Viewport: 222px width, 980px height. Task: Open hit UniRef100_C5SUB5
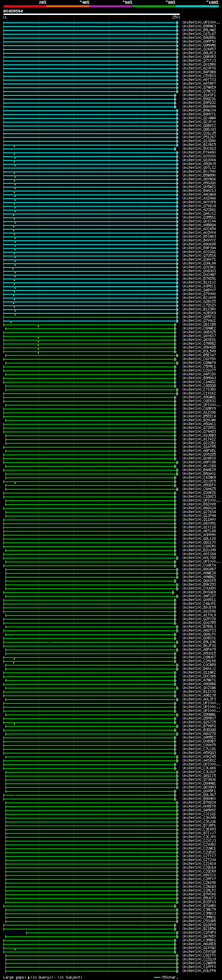(199, 921)
